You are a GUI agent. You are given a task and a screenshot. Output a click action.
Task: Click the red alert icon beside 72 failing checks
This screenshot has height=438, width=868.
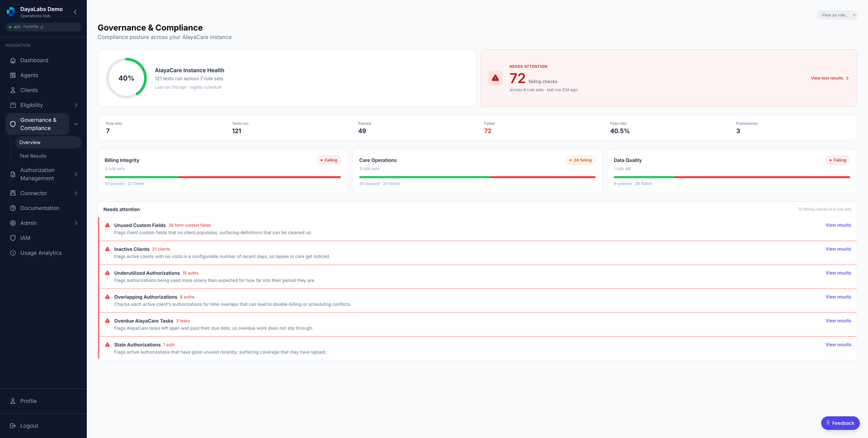495,78
